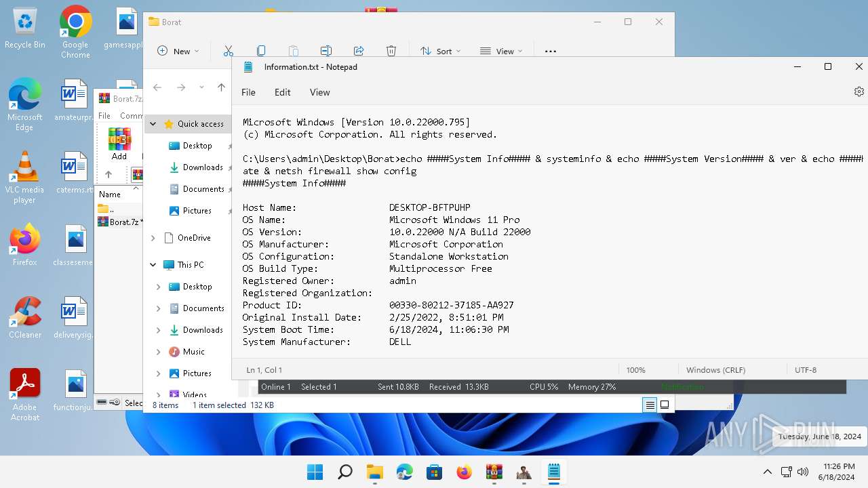Click Notepad taskbar icon
Screen dimensions: 868x488
553,472
